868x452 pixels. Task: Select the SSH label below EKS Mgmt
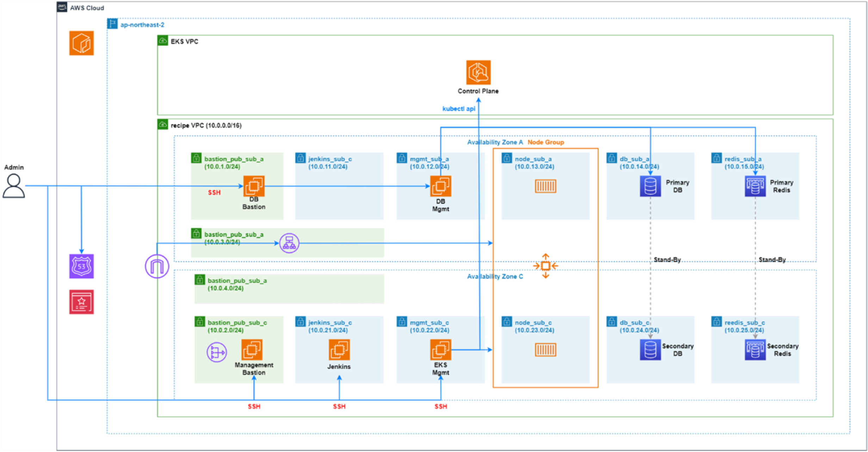pyautogui.click(x=441, y=407)
